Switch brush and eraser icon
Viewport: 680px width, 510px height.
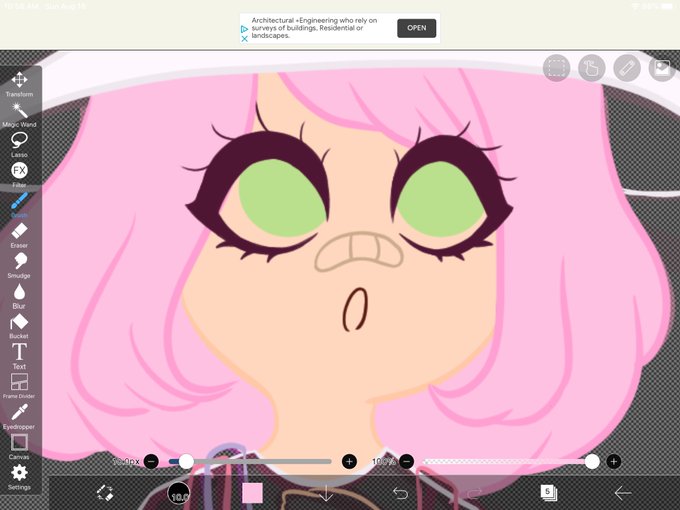[105, 493]
